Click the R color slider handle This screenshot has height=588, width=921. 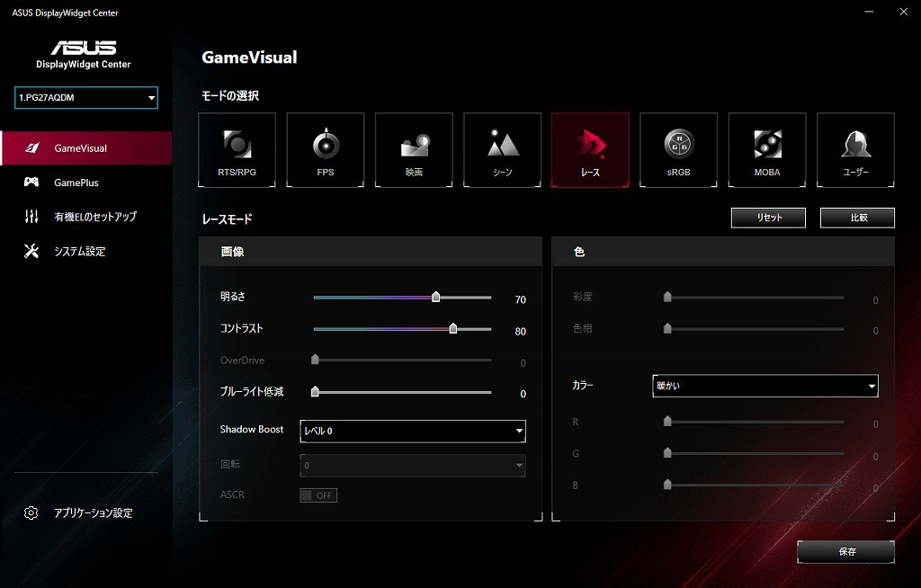coord(667,421)
